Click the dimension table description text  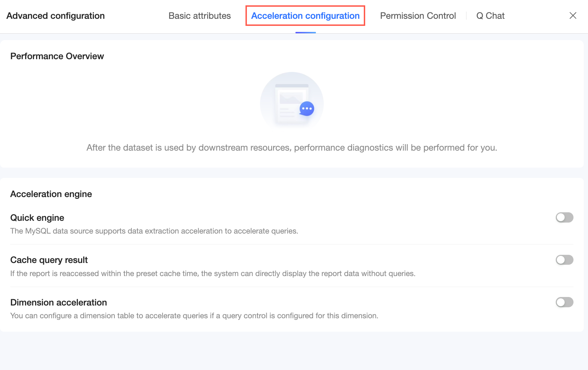point(194,316)
